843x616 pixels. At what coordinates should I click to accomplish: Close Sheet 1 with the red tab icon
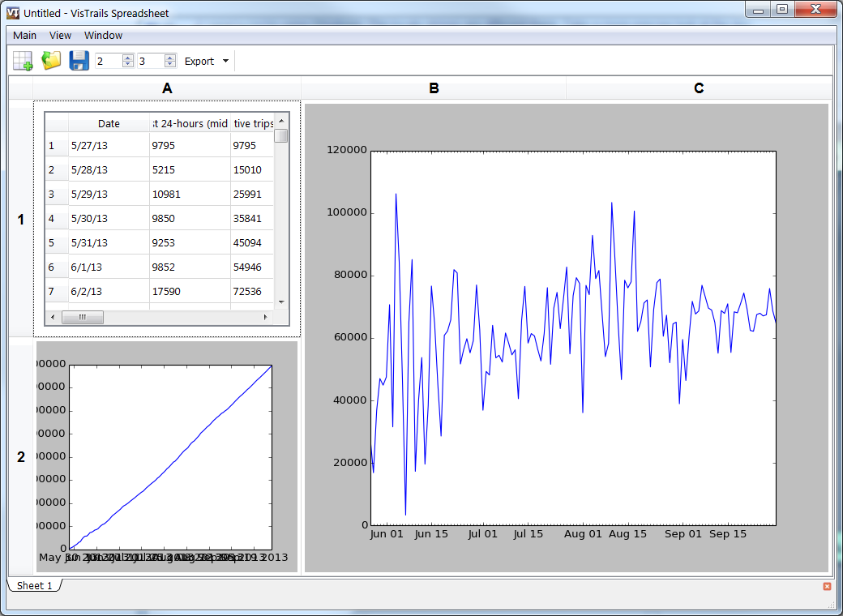[827, 586]
